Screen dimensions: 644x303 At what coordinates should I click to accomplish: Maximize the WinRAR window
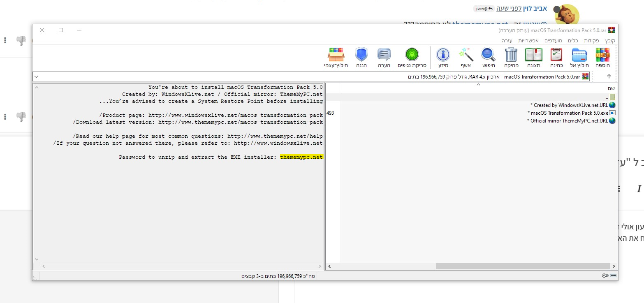[61, 30]
